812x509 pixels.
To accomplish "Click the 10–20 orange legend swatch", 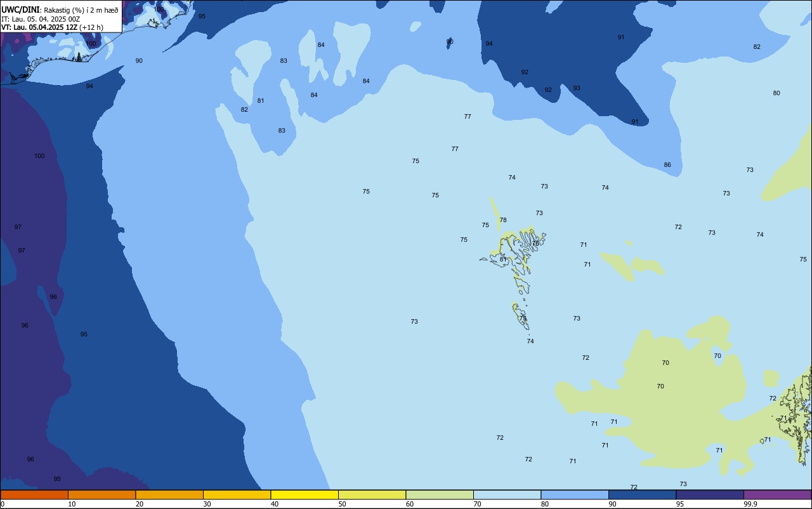I will click(101, 494).
